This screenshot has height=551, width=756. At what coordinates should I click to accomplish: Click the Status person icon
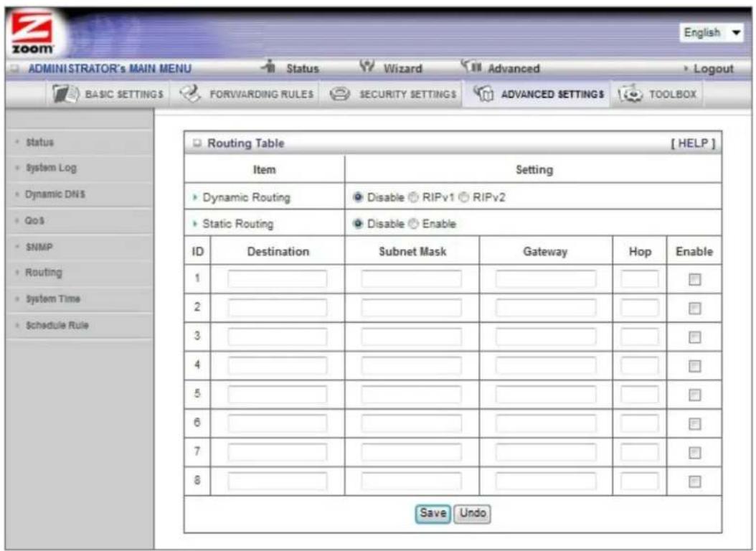(269, 67)
